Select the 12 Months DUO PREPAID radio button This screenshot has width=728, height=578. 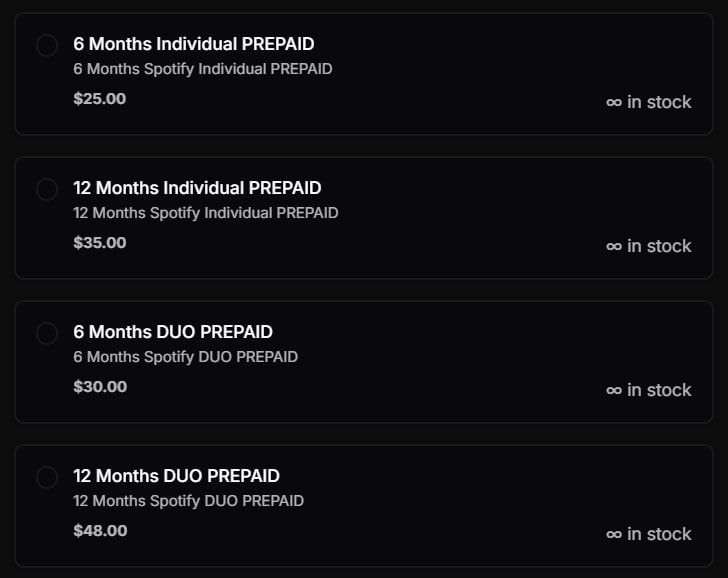coord(47,477)
